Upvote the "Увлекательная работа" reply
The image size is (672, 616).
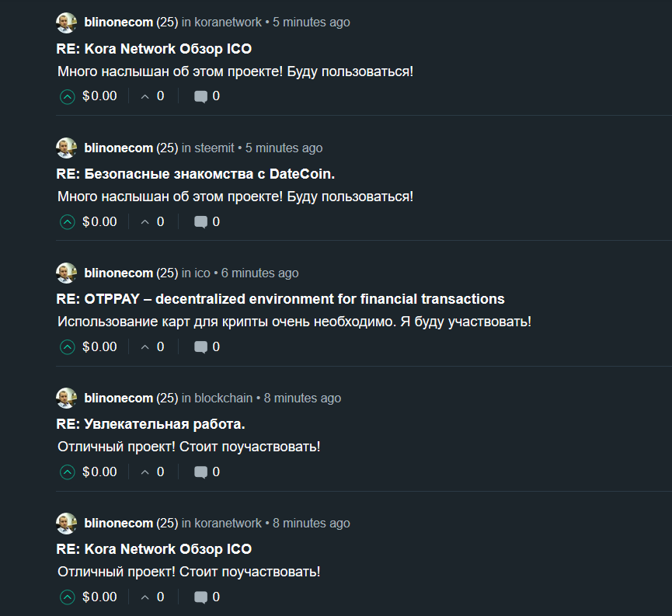click(68, 472)
